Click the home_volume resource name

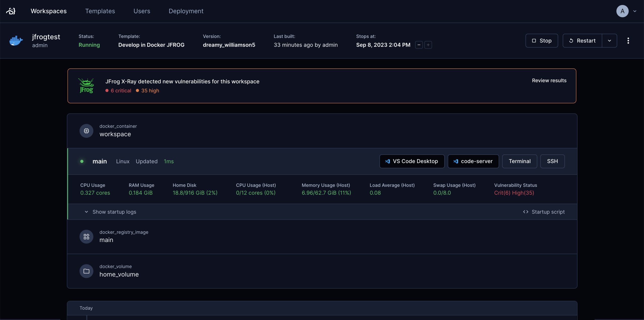(x=119, y=274)
